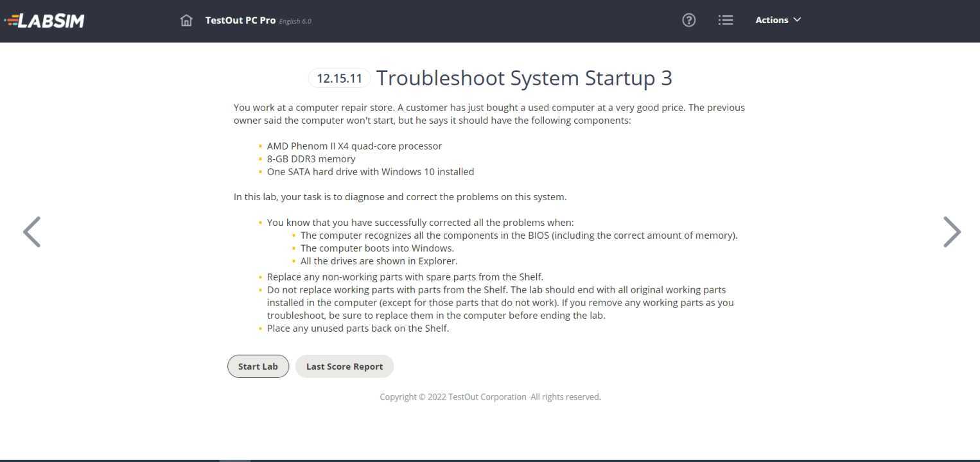Expand the chevron next to Actions

tap(796, 20)
